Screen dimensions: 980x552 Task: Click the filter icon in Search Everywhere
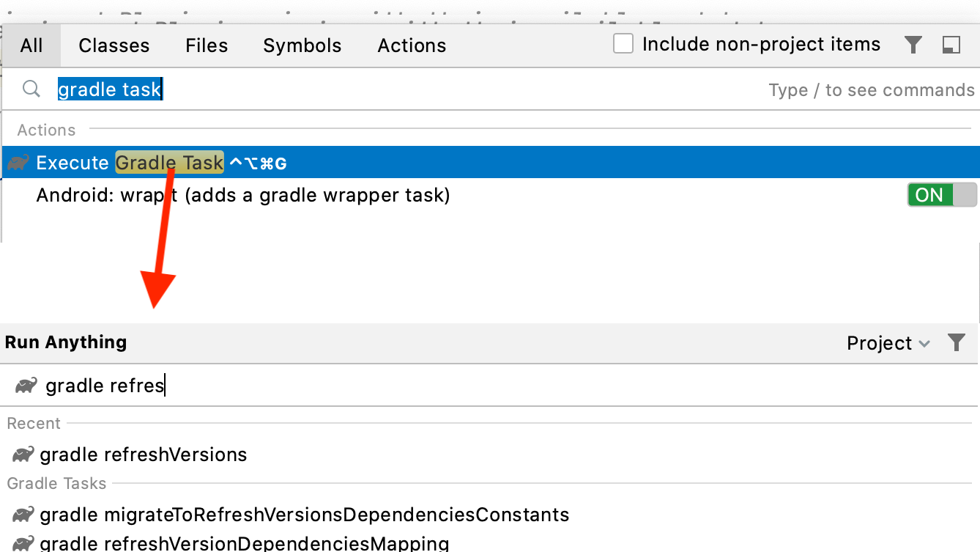[x=913, y=45]
